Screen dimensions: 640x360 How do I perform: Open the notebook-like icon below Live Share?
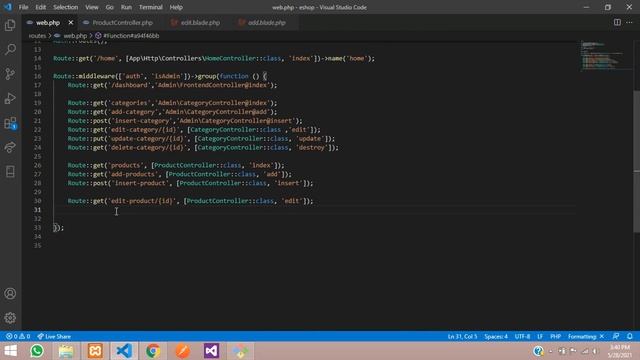pos(10,171)
